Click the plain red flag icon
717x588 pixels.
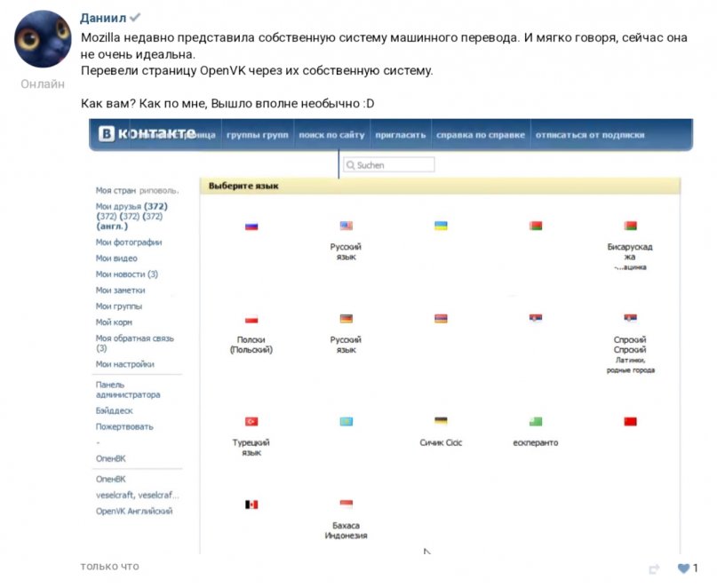[x=630, y=421]
